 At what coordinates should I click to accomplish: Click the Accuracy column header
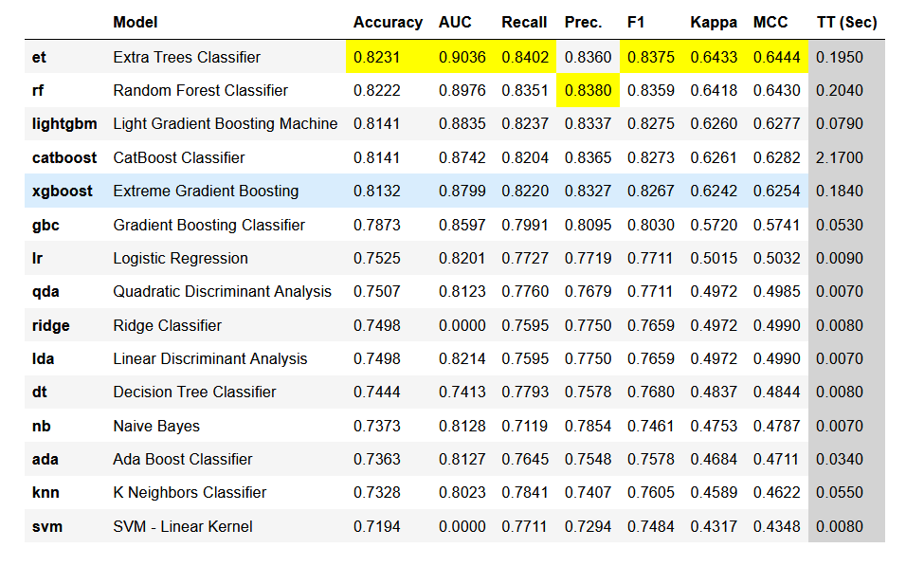click(x=388, y=22)
